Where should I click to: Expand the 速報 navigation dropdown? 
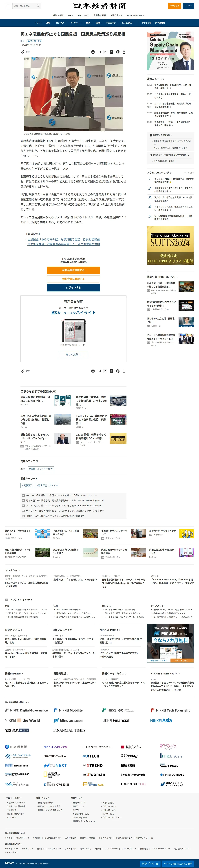tap(49, 23)
